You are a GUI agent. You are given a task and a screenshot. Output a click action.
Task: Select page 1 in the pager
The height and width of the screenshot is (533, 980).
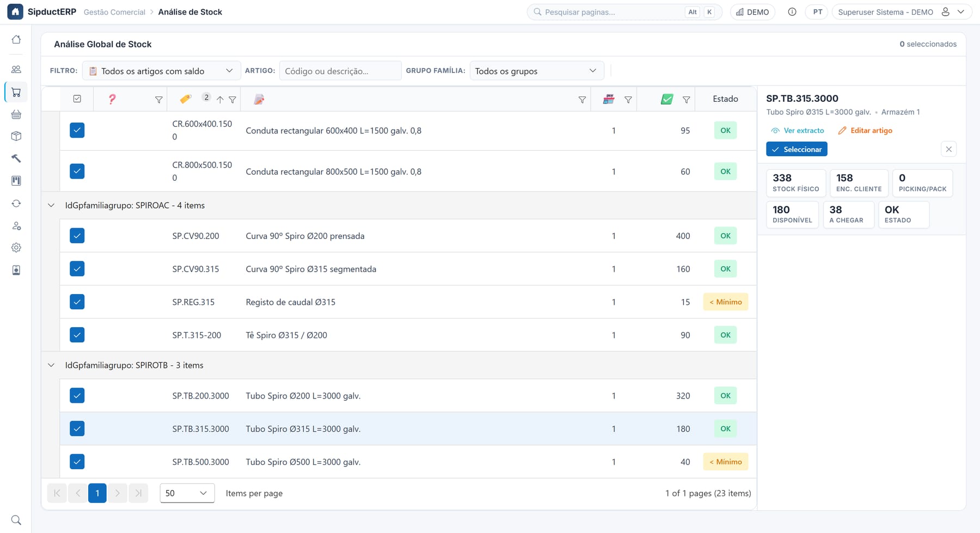tap(97, 493)
